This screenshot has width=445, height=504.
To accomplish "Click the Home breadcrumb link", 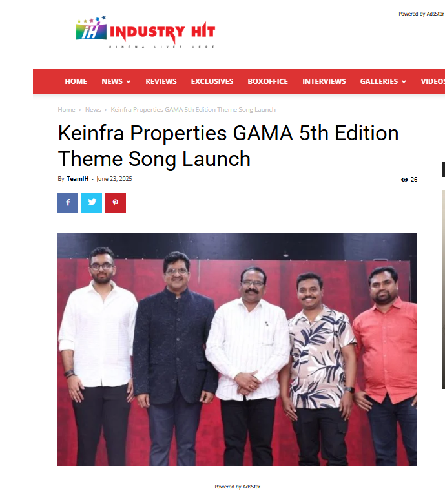I will pos(67,110).
